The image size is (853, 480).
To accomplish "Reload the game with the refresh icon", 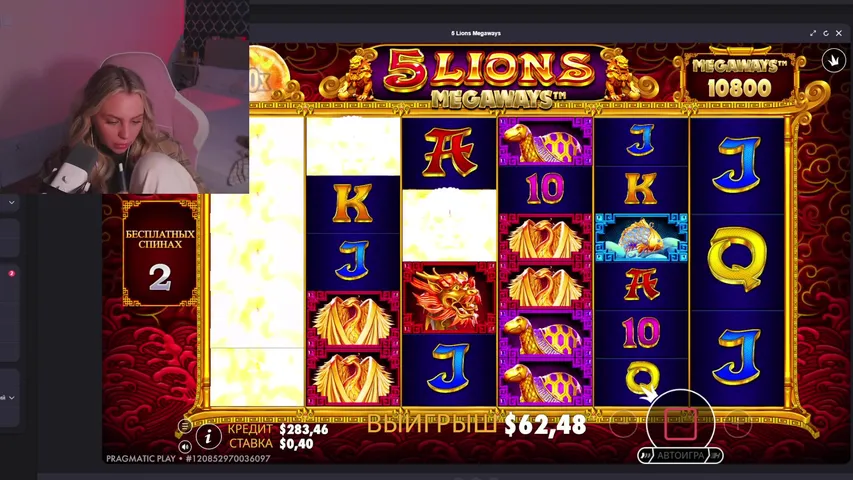I will (826, 33).
